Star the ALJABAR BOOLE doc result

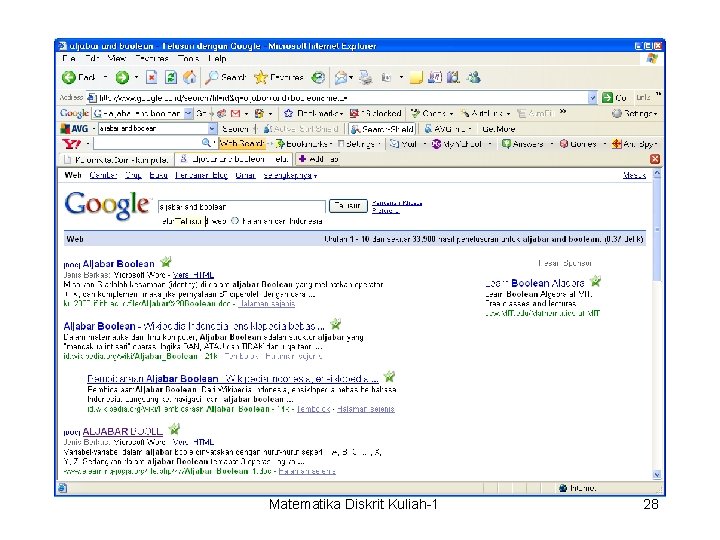(x=174, y=430)
